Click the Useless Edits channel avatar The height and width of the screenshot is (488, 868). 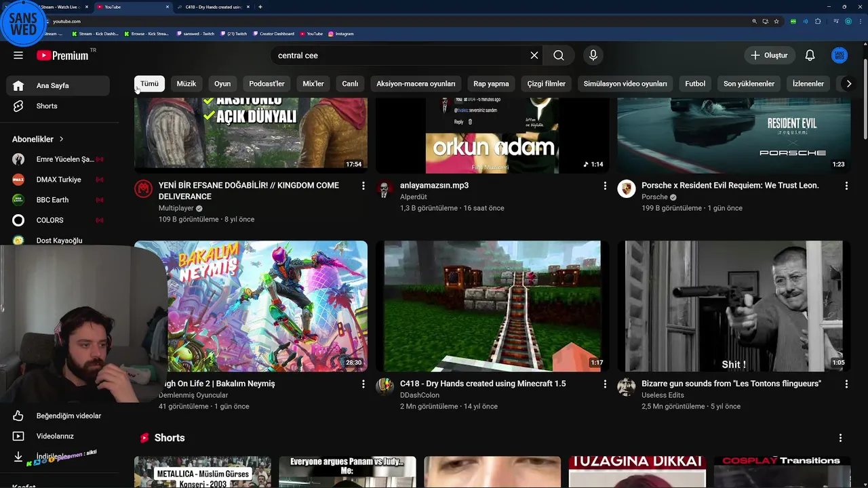(x=626, y=387)
